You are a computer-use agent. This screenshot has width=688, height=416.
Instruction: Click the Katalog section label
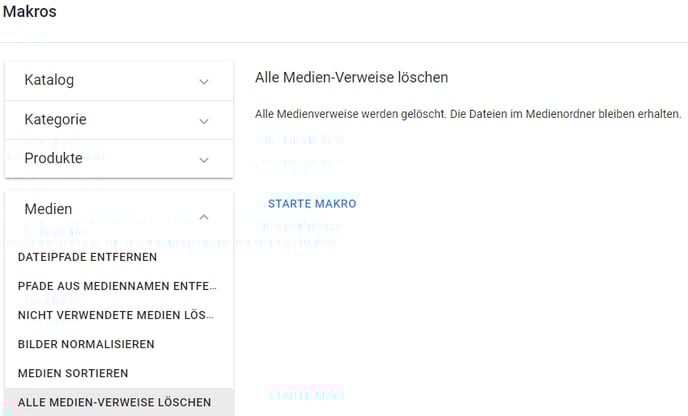point(49,80)
